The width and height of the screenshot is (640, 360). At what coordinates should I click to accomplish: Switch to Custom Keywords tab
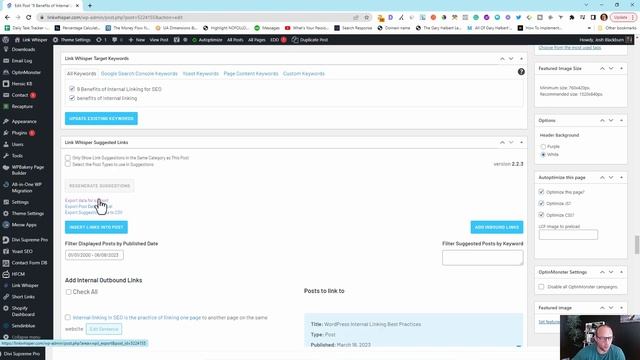(x=304, y=74)
